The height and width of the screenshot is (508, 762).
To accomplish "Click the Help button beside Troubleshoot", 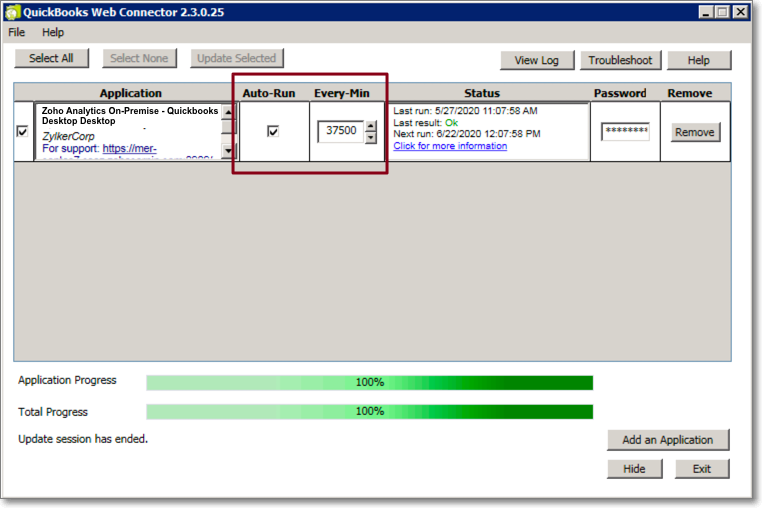I will tap(699, 60).
